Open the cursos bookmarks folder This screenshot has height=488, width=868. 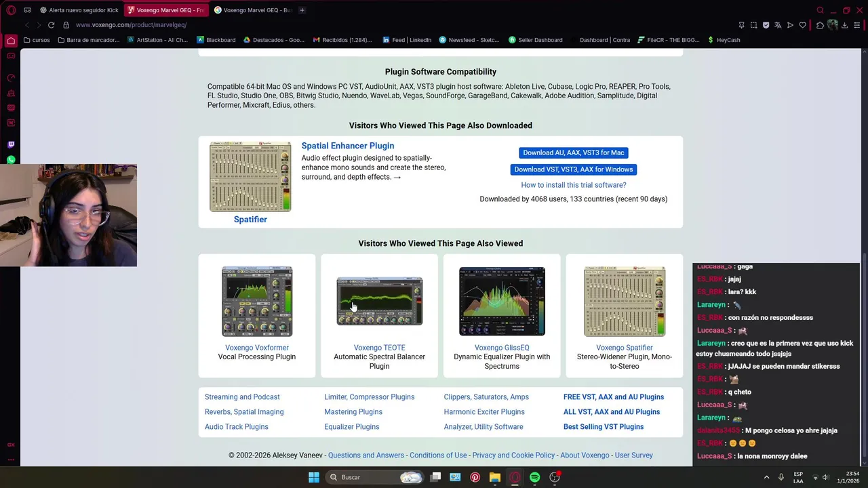[37, 40]
